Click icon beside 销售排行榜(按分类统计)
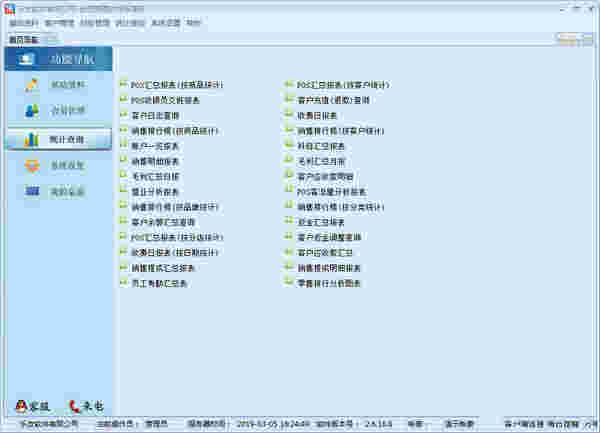Image resolution: width=600 pixels, height=433 pixels. [289, 206]
